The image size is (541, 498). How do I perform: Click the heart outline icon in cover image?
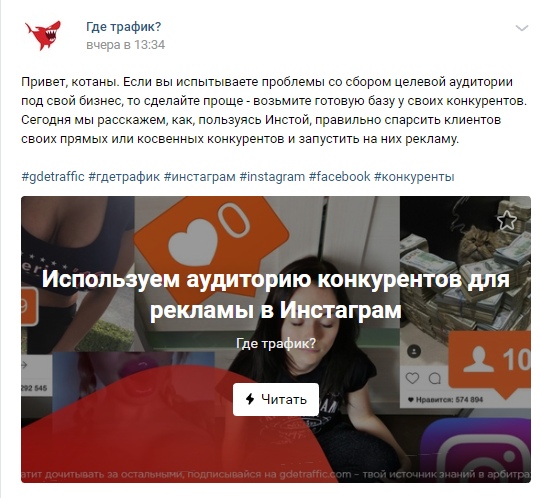click(x=412, y=378)
